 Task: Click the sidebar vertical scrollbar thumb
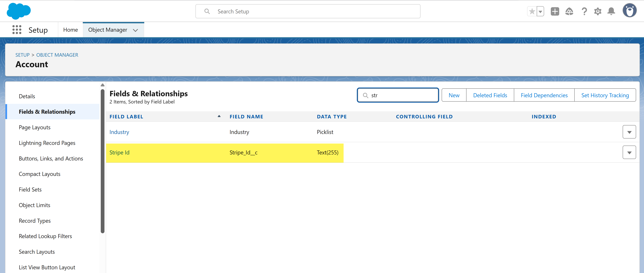click(102, 161)
